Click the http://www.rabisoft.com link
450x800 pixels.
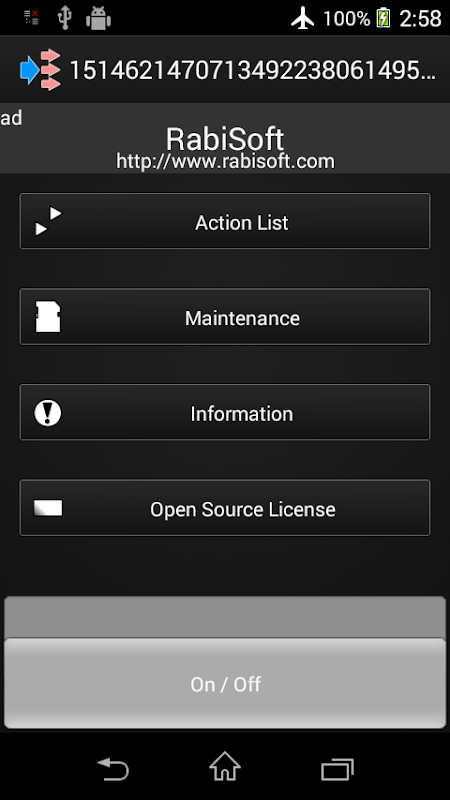tap(225, 161)
